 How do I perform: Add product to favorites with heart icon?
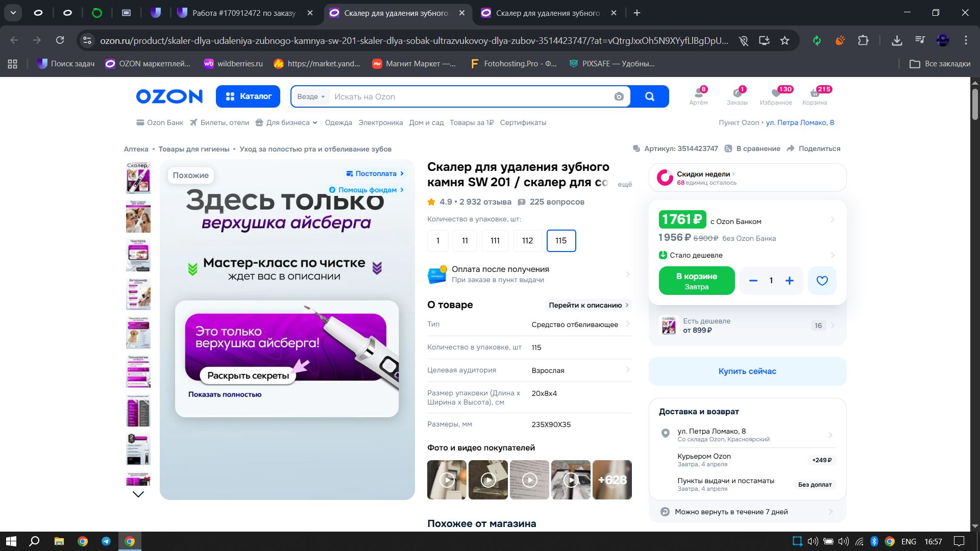(822, 281)
